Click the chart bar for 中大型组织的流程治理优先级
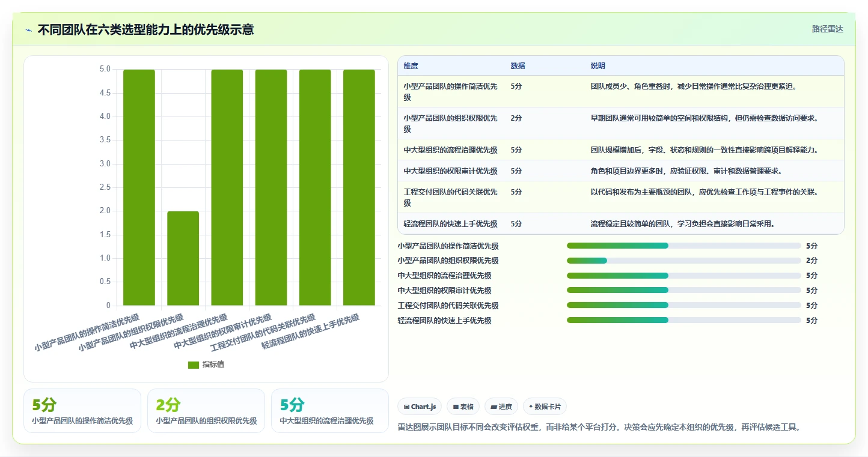This screenshot has width=868, height=457. (x=227, y=187)
